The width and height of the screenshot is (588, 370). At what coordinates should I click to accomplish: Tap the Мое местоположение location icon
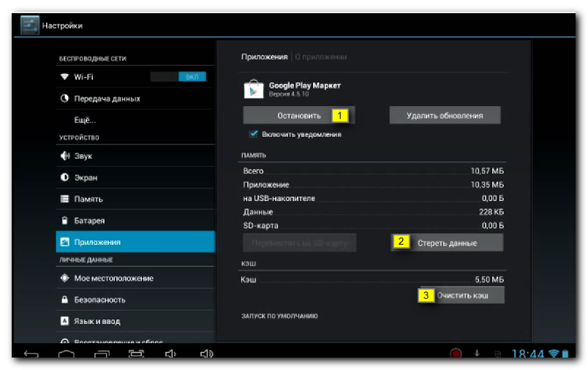[64, 278]
